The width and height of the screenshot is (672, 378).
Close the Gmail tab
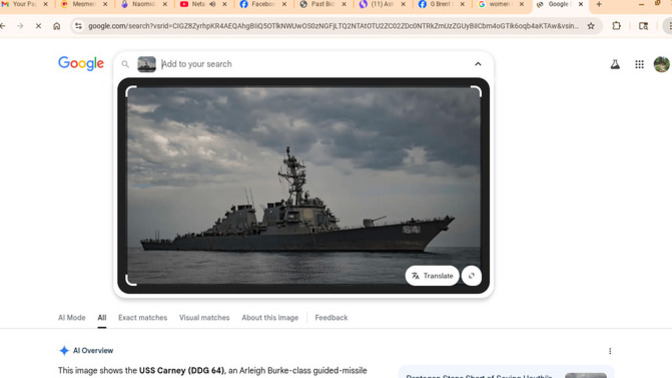[45, 4]
